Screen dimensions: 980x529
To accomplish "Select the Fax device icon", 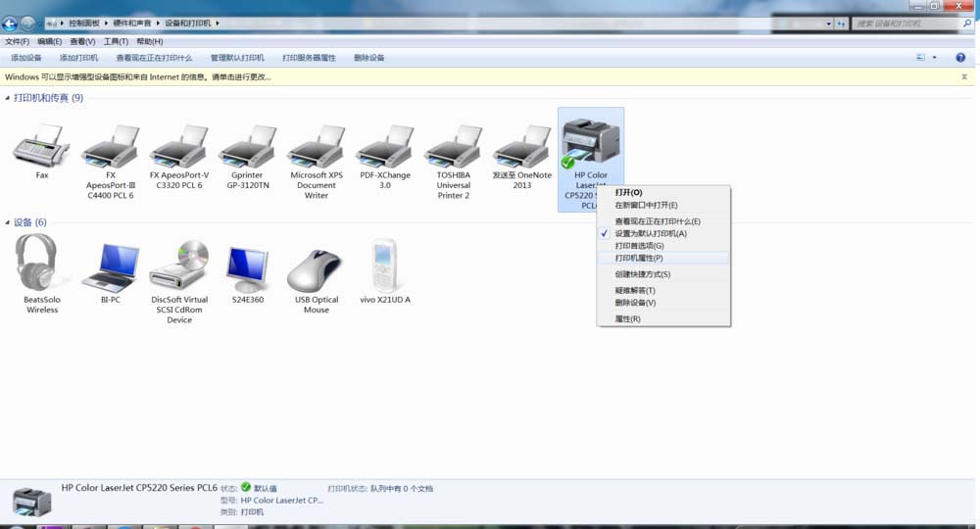I will coord(42,146).
